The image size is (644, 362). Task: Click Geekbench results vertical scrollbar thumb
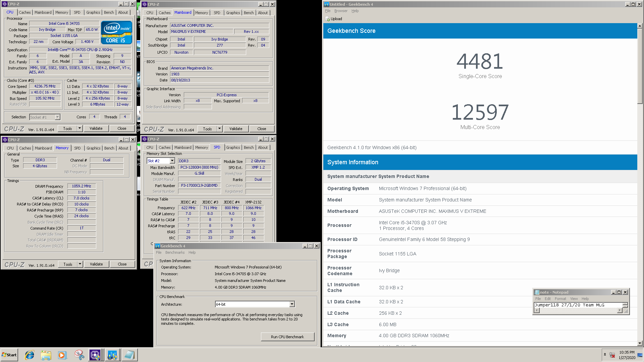640,66
